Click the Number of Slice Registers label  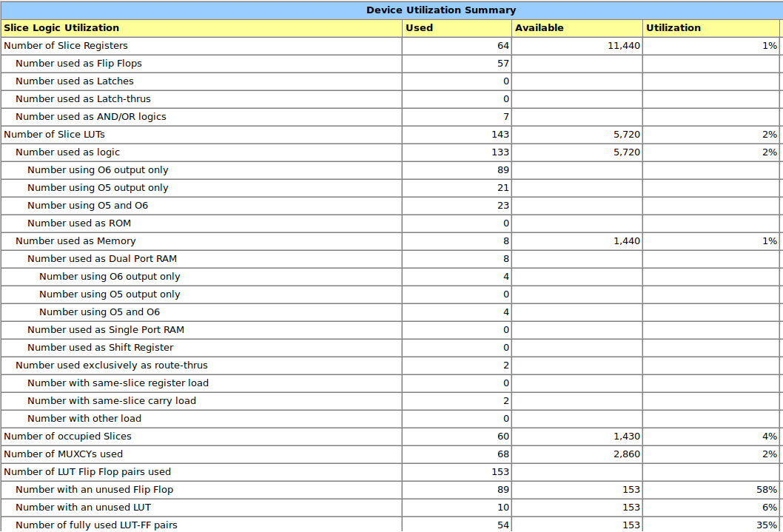[66, 46]
